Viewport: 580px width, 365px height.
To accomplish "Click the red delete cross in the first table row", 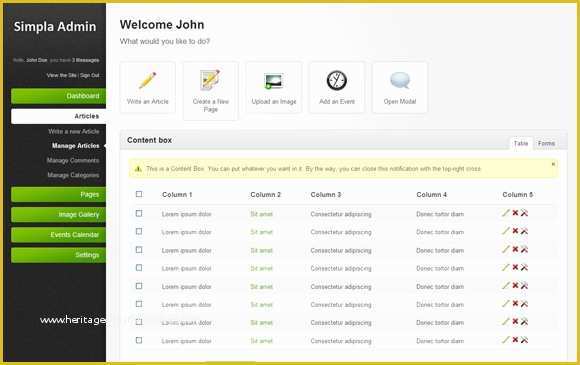I will pyautogui.click(x=515, y=213).
